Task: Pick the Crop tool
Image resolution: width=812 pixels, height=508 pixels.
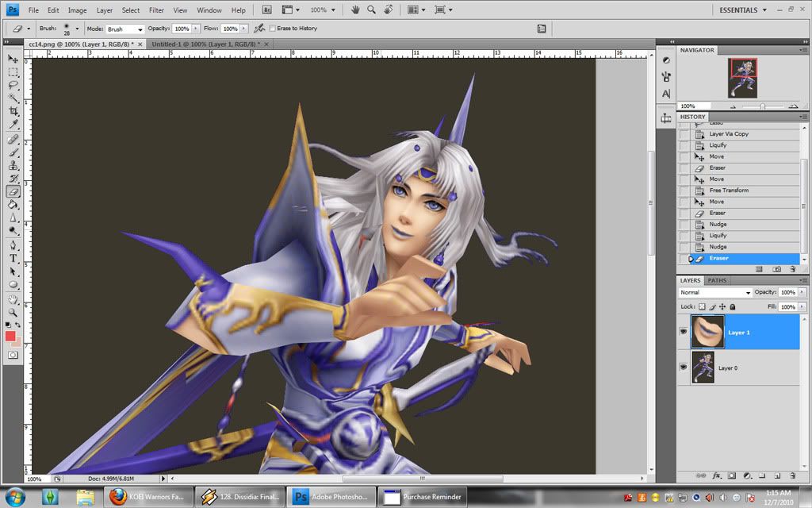Action: tap(13, 111)
